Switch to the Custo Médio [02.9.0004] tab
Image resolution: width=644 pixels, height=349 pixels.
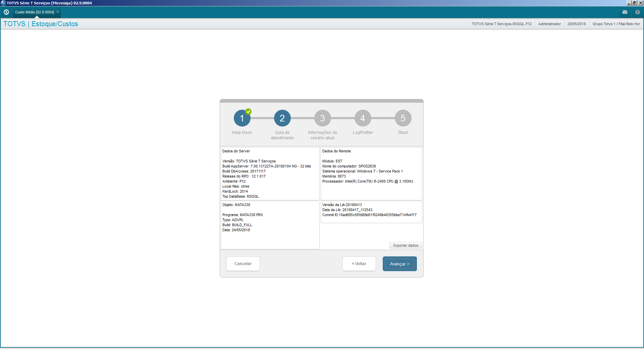pyautogui.click(x=35, y=12)
